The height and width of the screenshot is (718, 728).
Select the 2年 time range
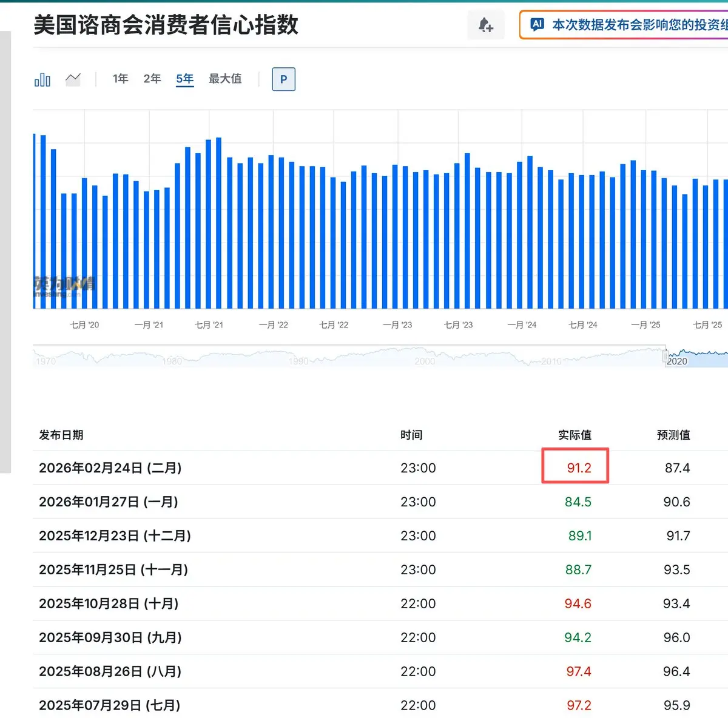point(152,79)
